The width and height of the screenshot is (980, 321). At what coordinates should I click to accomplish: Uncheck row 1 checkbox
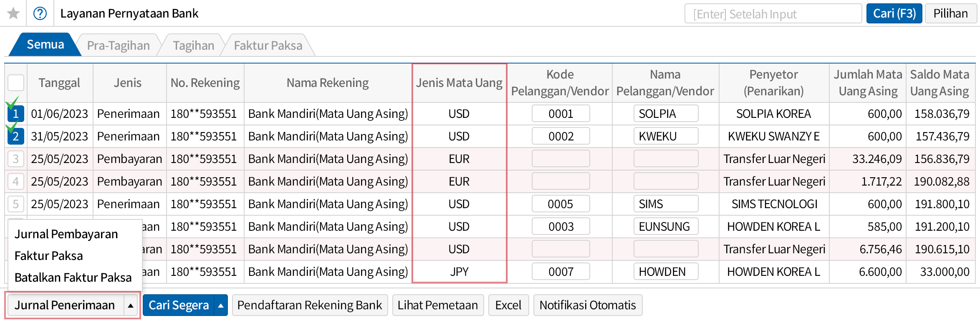16,114
